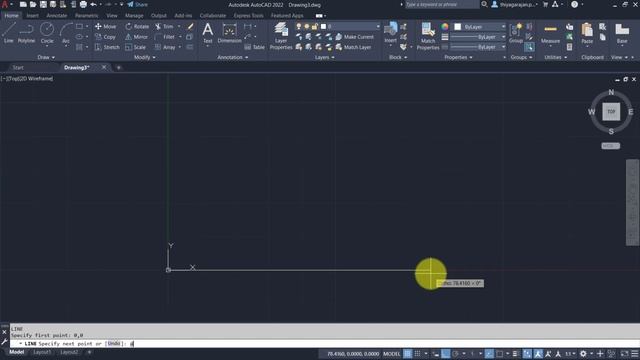Click the Rotate tool
Image resolution: width=640 pixels, height=360 pixels.
click(137, 27)
